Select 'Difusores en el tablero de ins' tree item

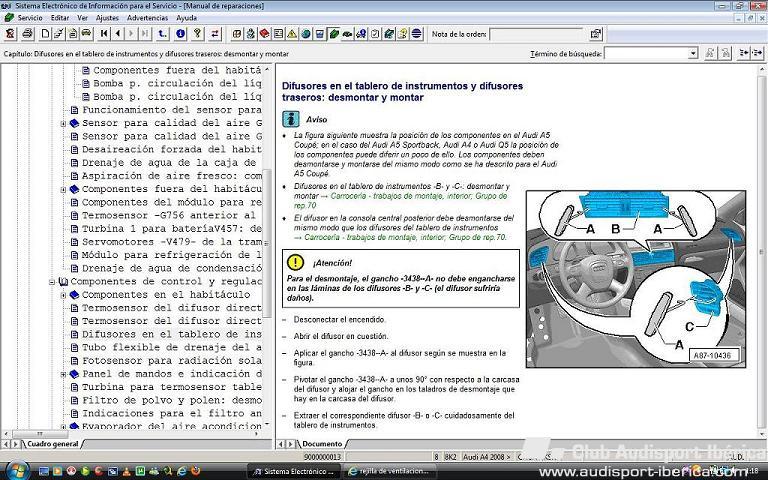[171, 334]
